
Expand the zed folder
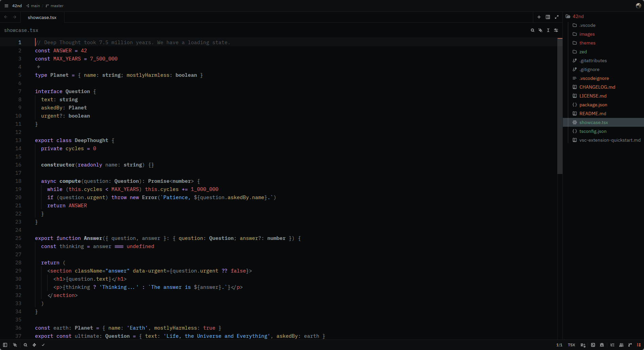pos(603,52)
